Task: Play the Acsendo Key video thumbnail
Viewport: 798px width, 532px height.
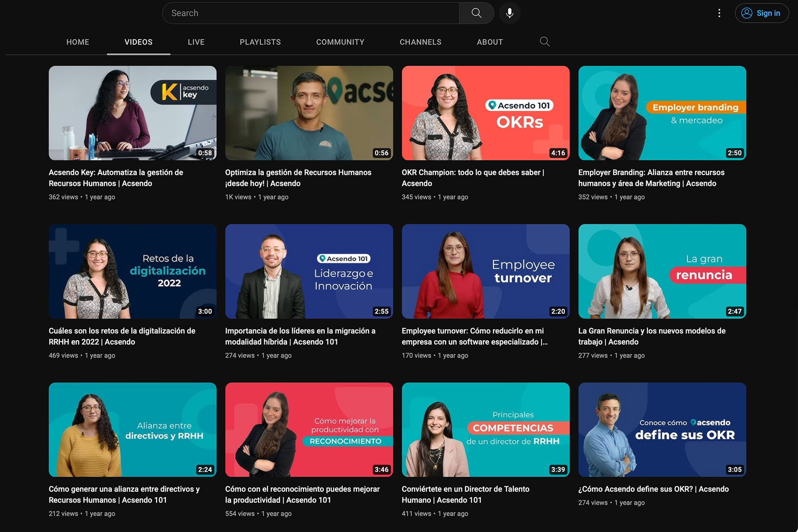Action: click(x=132, y=113)
